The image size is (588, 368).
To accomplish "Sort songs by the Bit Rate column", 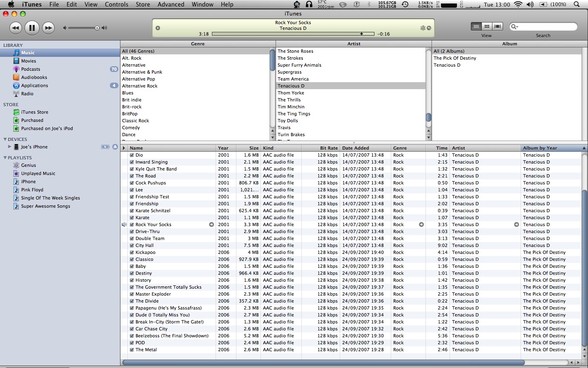I will pos(321,148).
